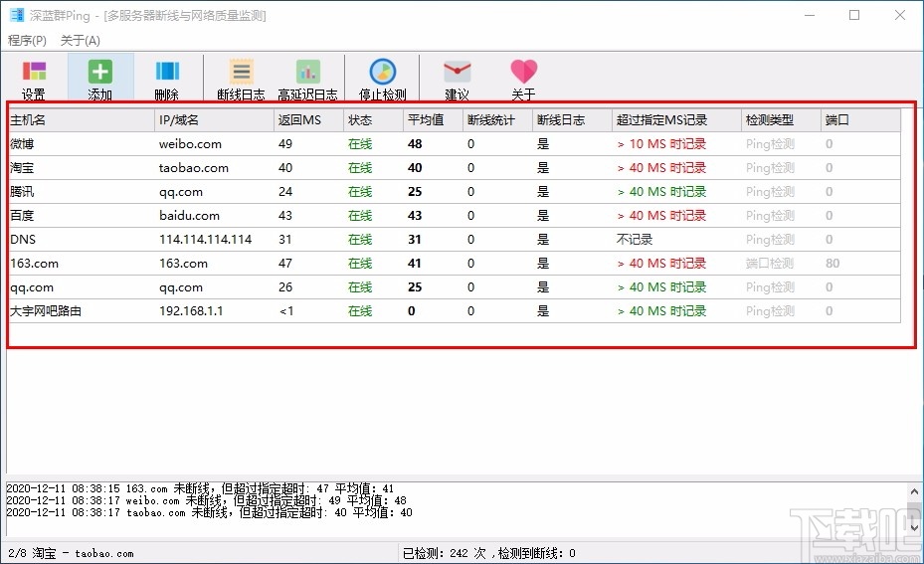Viewport: 924px width, 564px height.
Task: Sort by the IP/域名 column header
Action: 215,120
